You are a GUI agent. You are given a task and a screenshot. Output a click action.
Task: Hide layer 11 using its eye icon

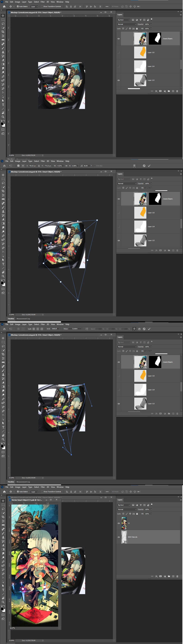click(119, 523)
